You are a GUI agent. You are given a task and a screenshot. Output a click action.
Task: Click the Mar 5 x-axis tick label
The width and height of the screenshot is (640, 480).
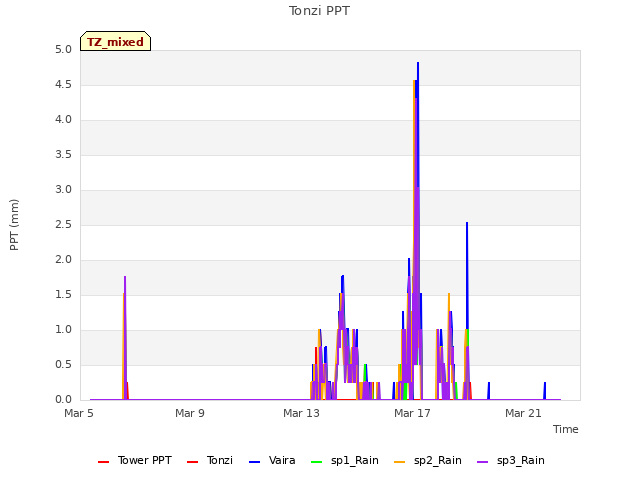tap(79, 413)
